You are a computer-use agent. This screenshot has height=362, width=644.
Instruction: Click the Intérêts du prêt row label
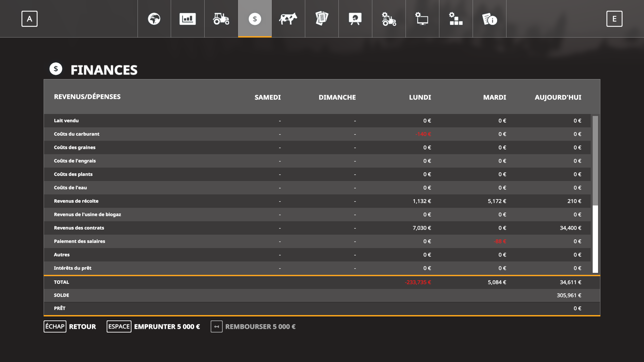(73, 268)
